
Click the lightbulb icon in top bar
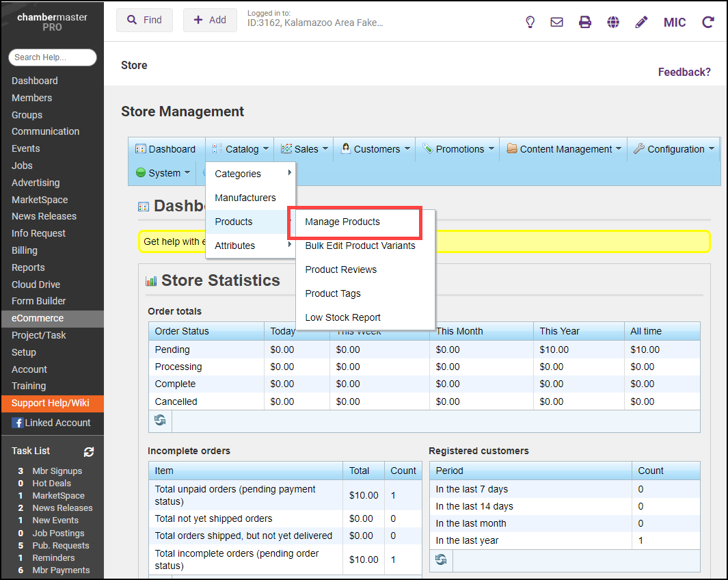tap(530, 22)
